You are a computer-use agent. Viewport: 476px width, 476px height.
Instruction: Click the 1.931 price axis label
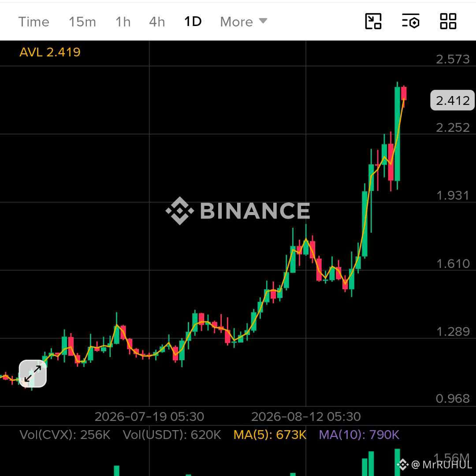[x=453, y=196]
